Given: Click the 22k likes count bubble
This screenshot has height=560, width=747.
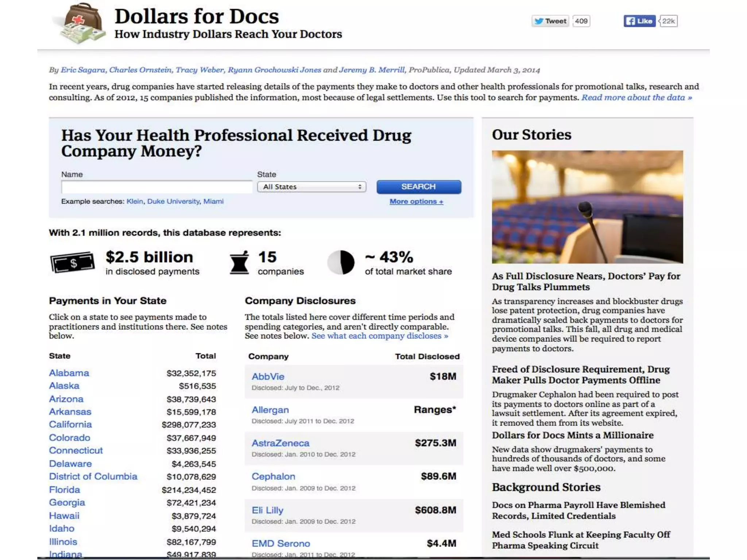Looking at the screenshot, I should click(669, 21).
